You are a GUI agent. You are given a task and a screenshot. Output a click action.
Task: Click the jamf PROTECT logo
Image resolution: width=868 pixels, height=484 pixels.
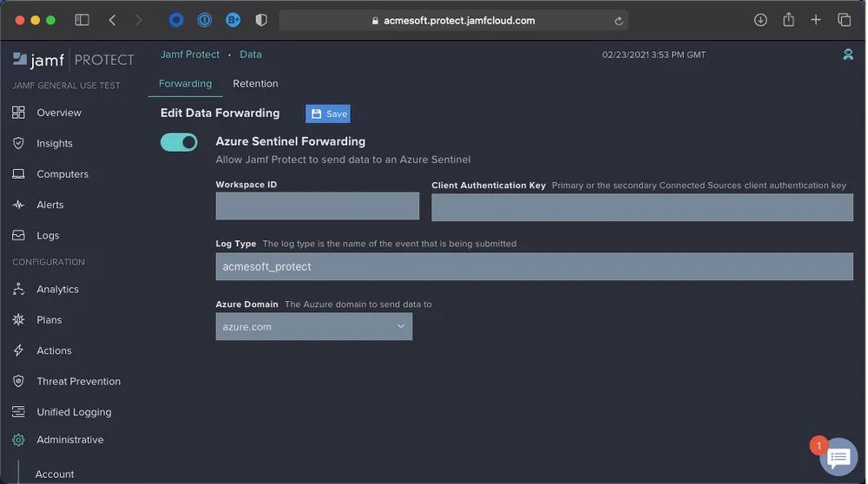pos(73,59)
